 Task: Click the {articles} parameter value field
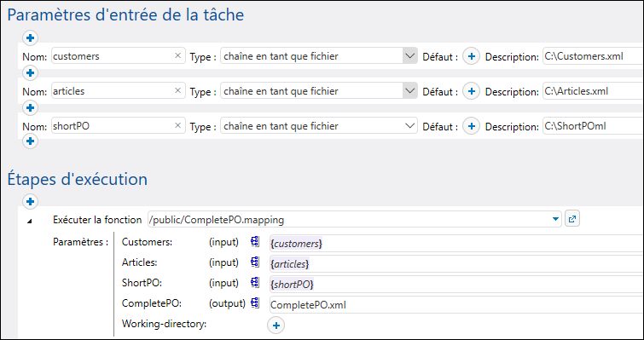[x=456, y=263]
